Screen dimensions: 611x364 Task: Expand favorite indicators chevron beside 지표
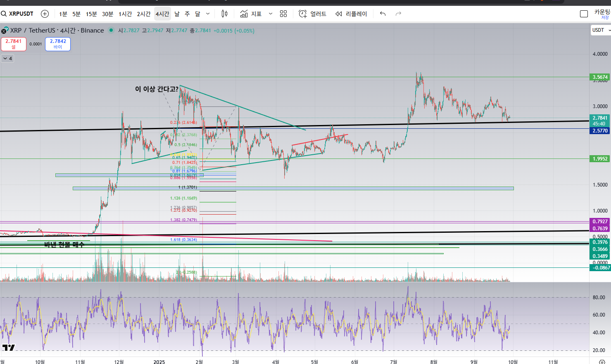coord(271,14)
